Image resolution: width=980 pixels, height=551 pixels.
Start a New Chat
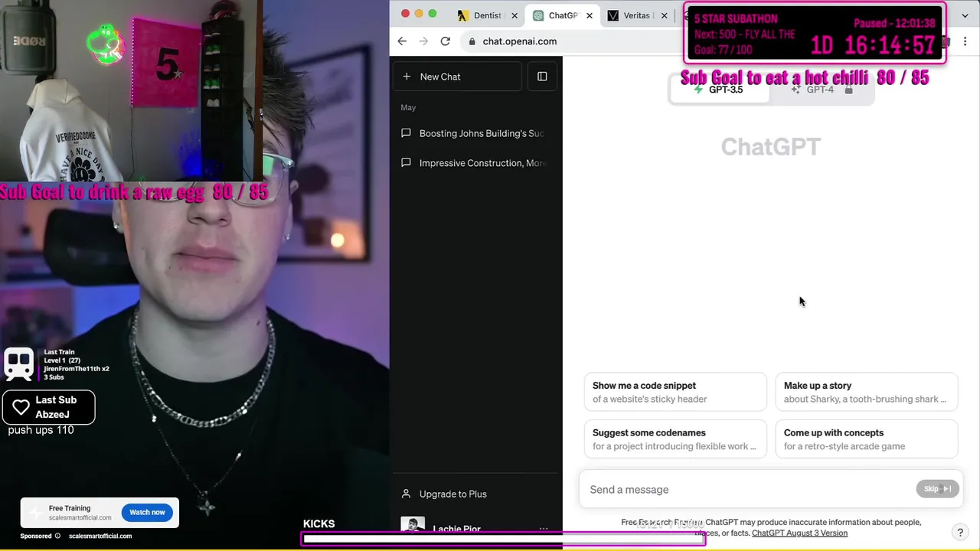click(458, 77)
